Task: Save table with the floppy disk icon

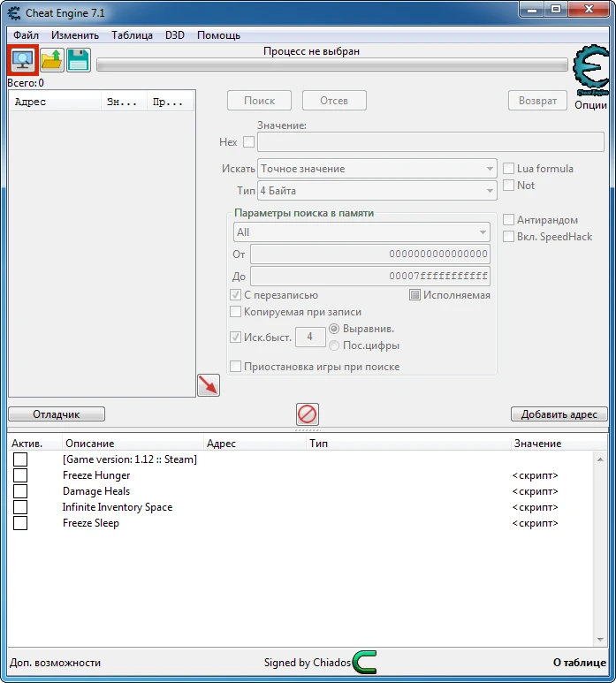Action: pyautogui.click(x=79, y=60)
